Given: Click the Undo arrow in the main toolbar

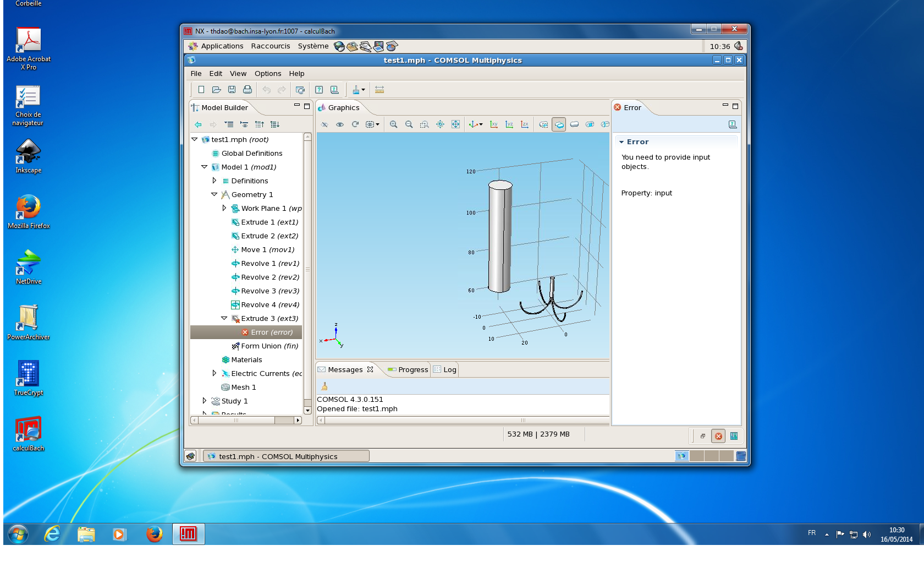Looking at the screenshot, I should [x=267, y=90].
